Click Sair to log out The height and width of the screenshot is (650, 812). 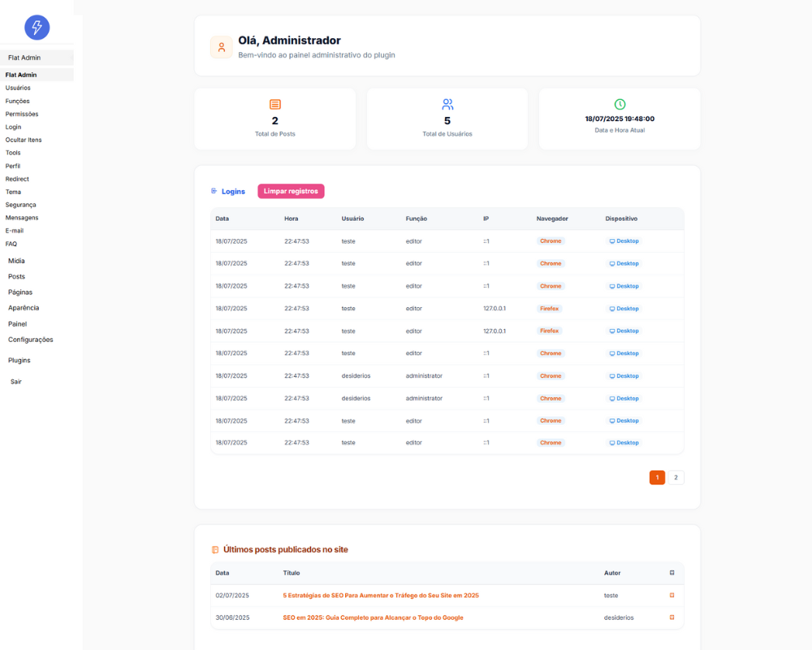16,381
